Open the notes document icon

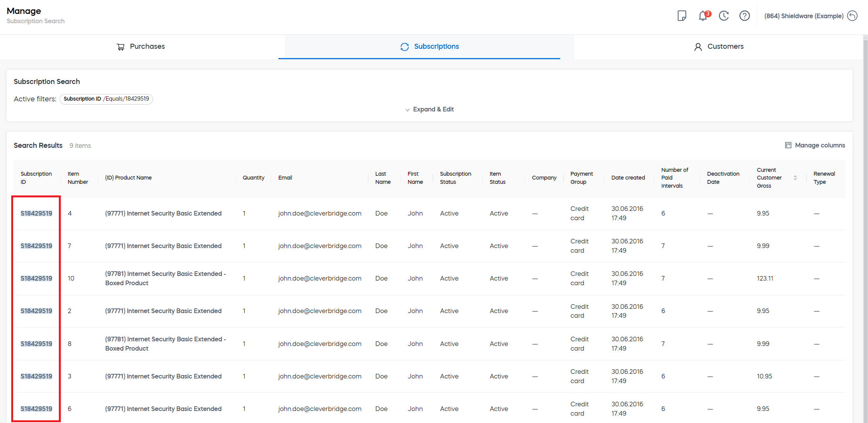coord(682,16)
